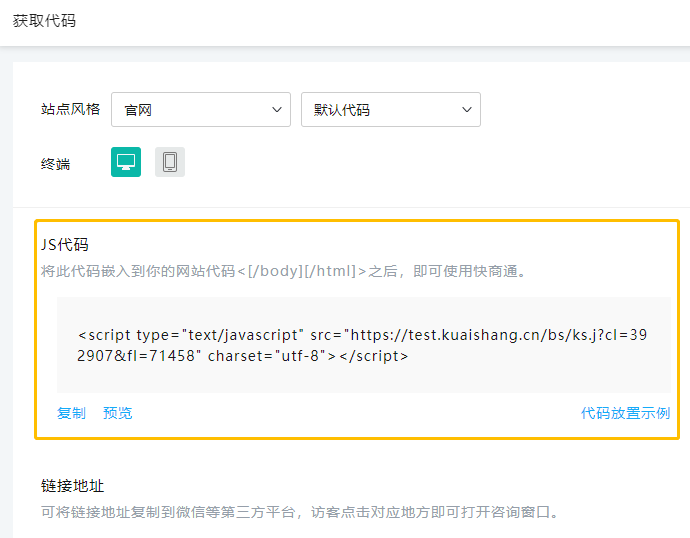Copy the JS code via 复制 link
This screenshot has width=690, height=538.
71,413
